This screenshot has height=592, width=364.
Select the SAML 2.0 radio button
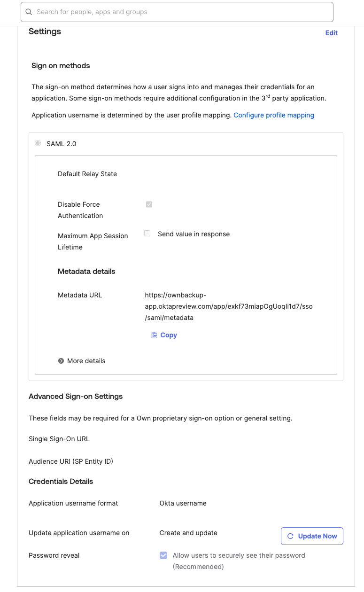click(x=38, y=143)
